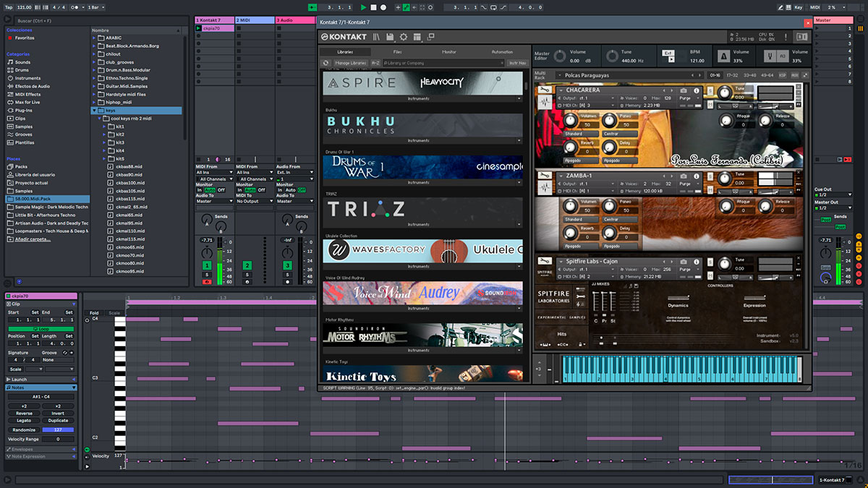Click Kontakt's minimize rack view icon
This screenshot has width=868, height=488.
click(x=431, y=36)
